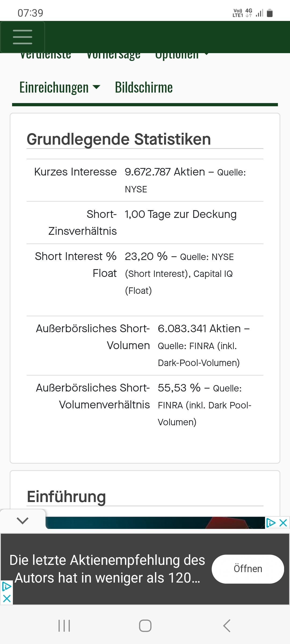Tap the partially hidden Verdienste tab

click(46, 56)
